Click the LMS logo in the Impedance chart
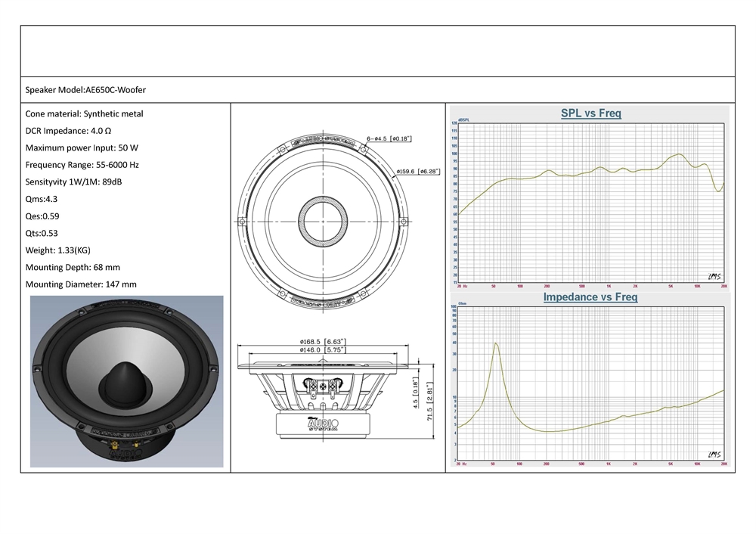 pos(713,452)
